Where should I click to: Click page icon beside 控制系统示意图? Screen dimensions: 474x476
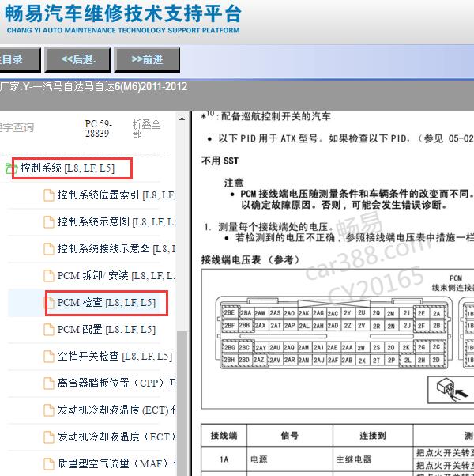pyautogui.click(x=49, y=222)
